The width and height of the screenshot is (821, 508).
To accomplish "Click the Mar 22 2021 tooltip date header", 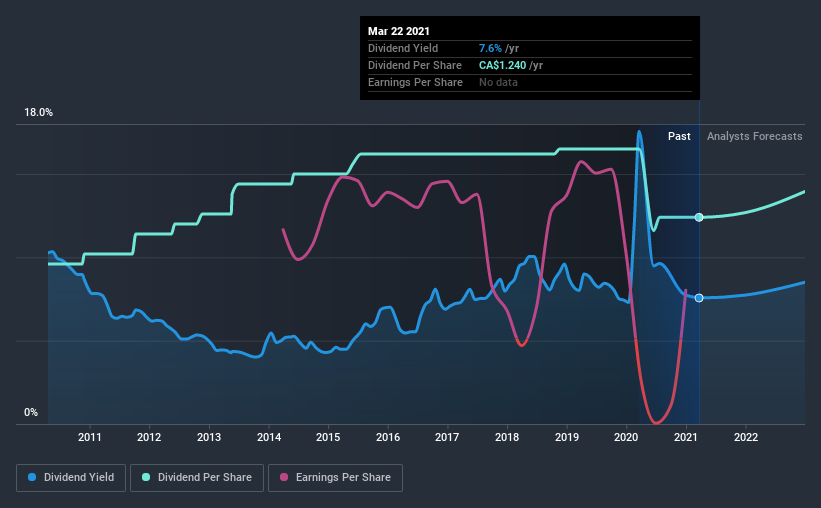I will [x=398, y=31].
